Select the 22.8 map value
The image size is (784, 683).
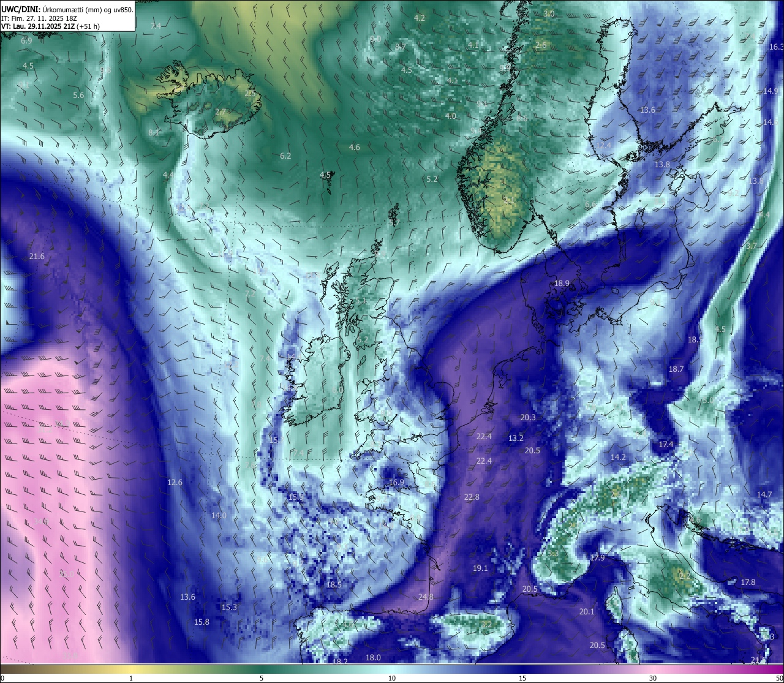[x=472, y=497]
